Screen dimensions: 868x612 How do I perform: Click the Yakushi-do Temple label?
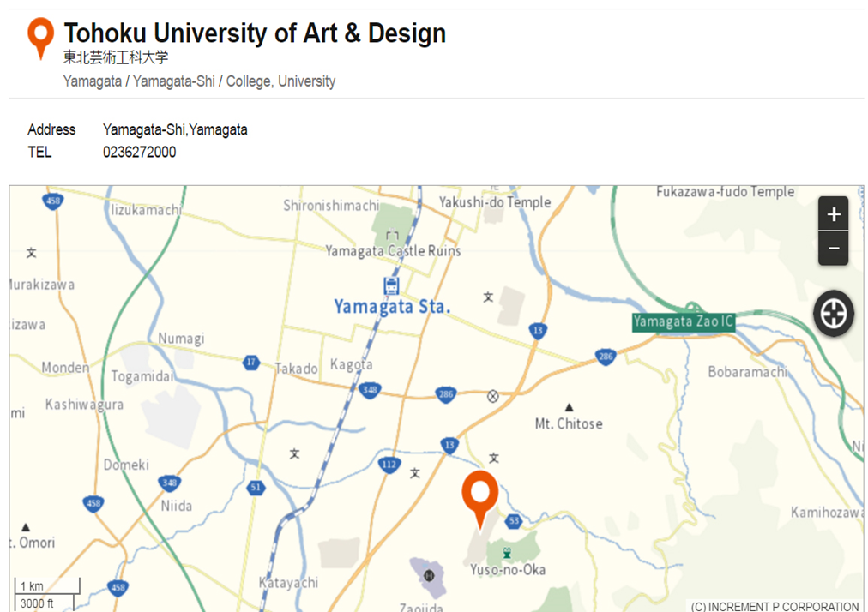[495, 202]
